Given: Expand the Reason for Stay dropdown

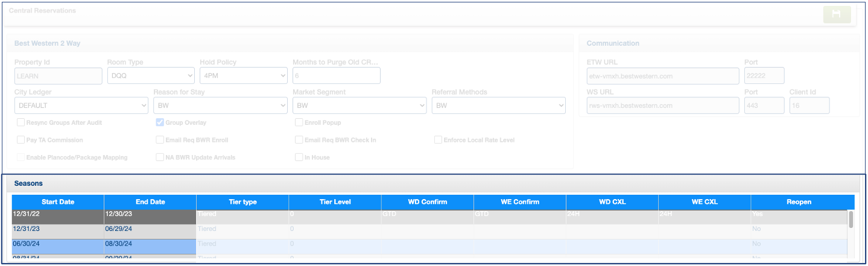Looking at the screenshot, I should pyautogui.click(x=220, y=106).
